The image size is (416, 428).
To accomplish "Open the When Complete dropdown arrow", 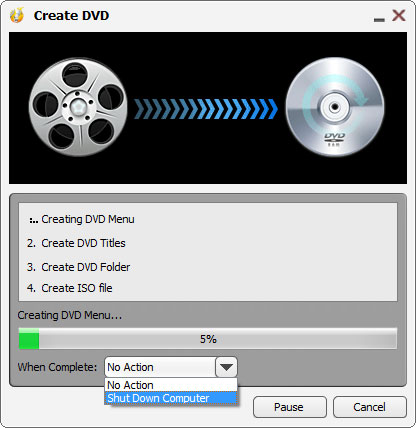I will (226, 367).
